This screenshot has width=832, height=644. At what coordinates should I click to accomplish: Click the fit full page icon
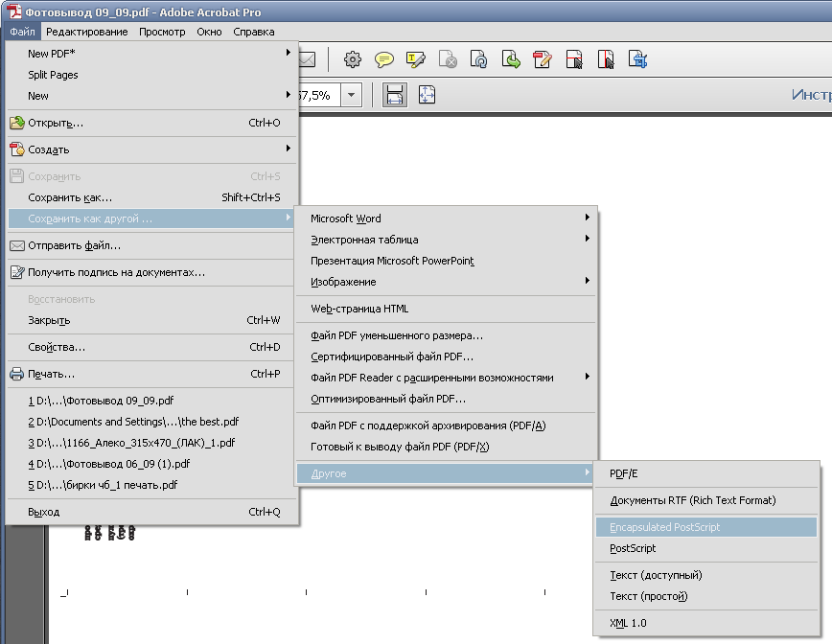coord(427,96)
